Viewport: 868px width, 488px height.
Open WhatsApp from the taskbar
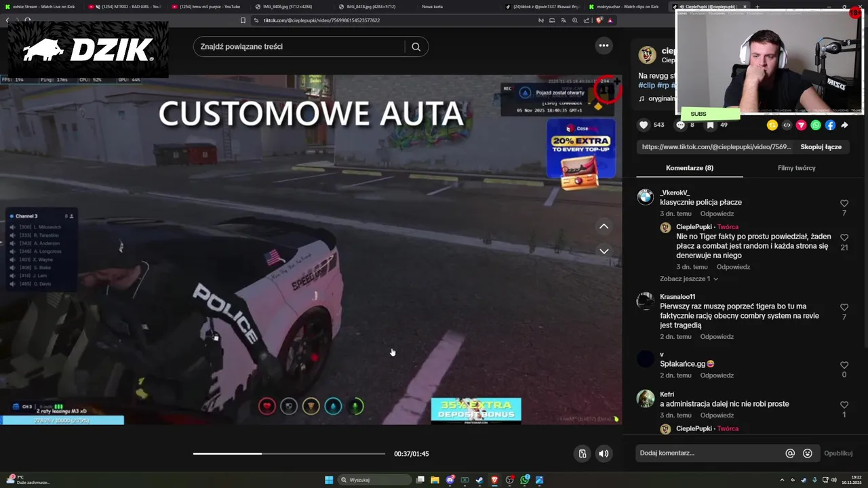[x=525, y=480]
